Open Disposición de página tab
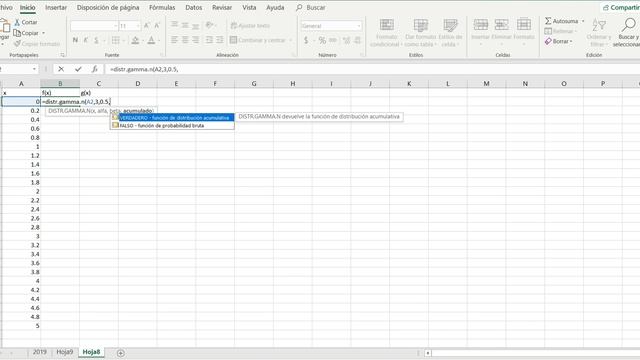 click(x=108, y=7)
